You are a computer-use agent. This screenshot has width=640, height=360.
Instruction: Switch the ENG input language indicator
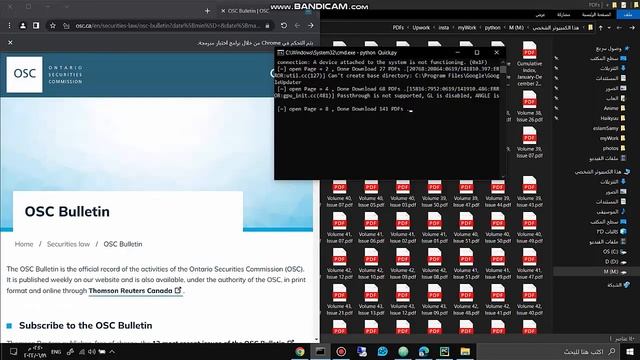point(56,351)
